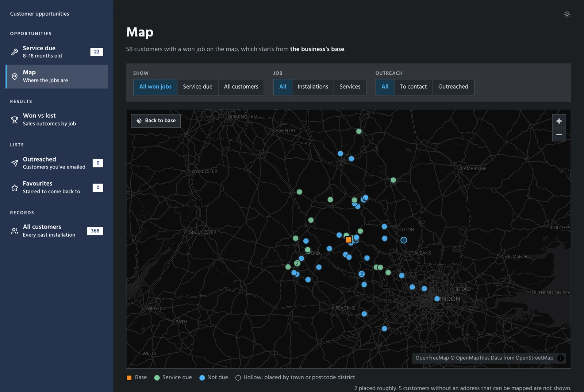584x392 pixels.
Task: Click the people icon for All customers
Action: click(x=15, y=231)
